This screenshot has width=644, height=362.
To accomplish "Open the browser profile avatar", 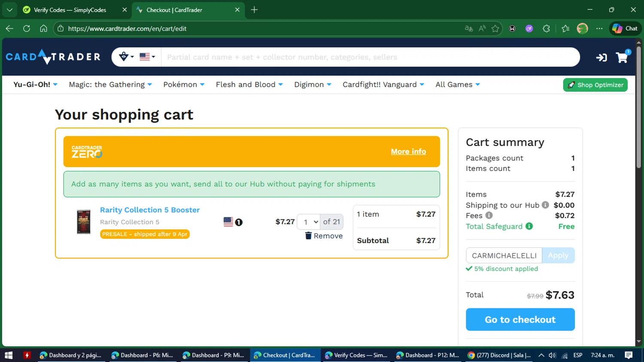I will 582,28.
